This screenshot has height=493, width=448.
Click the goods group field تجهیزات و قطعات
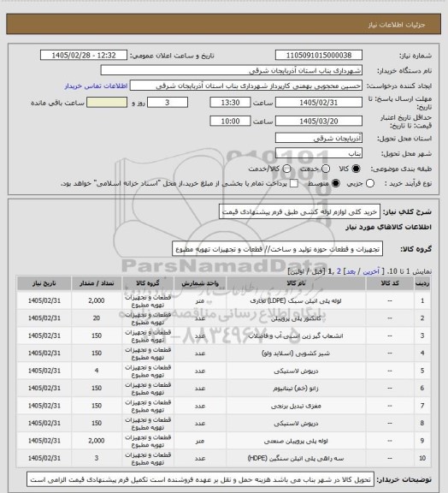coord(277,249)
